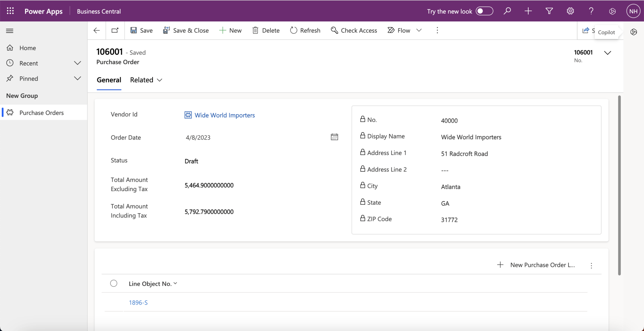Screen dimensions: 644x331
Task: Collapse the left navigation hamburger menu
Action: point(10,31)
